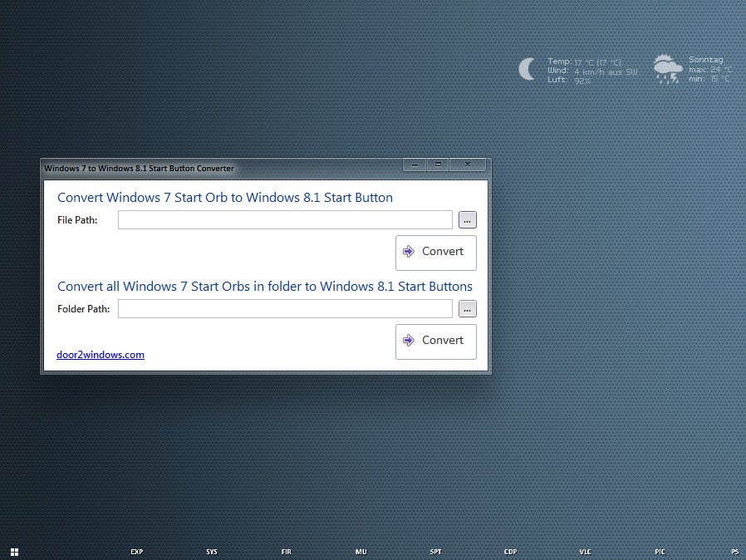The width and height of the screenshot is (746, 560).
Task: Launch the CDP taskbar shortcut
Action: point(511,552)
